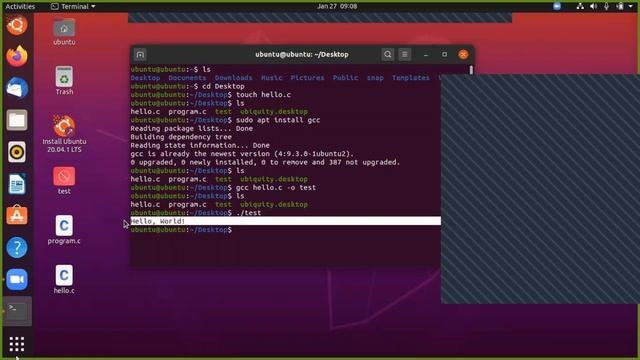Show Applications grid button
Viewport: 640px width, 360px height.
(17, 344)
